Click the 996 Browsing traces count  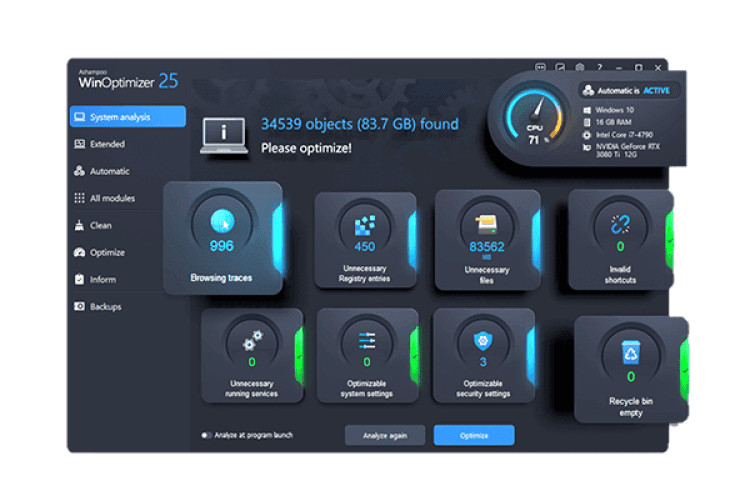[222, 246]
